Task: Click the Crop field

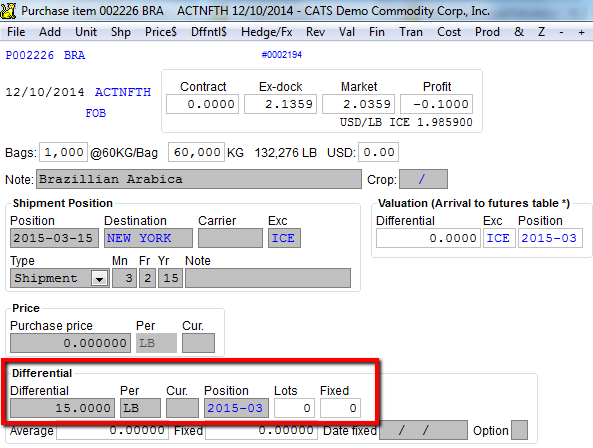Action: 424,179
